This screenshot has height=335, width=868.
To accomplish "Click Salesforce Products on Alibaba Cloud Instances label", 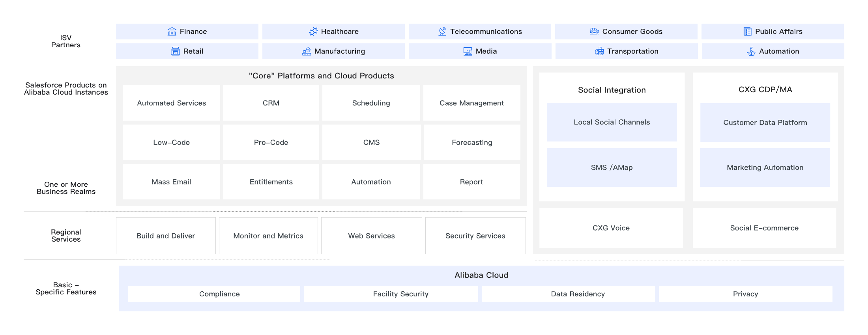I will click(66, 89).
